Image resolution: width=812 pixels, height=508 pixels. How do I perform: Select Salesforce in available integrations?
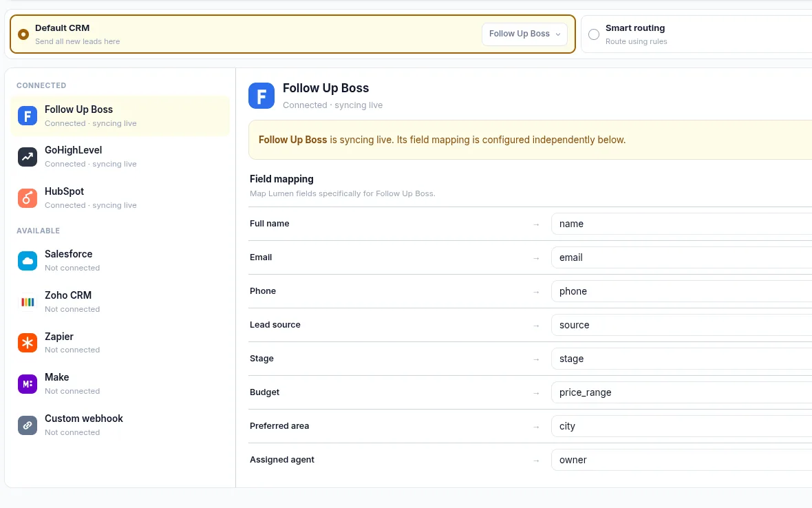pyautogui.click(x=120, y=260)
